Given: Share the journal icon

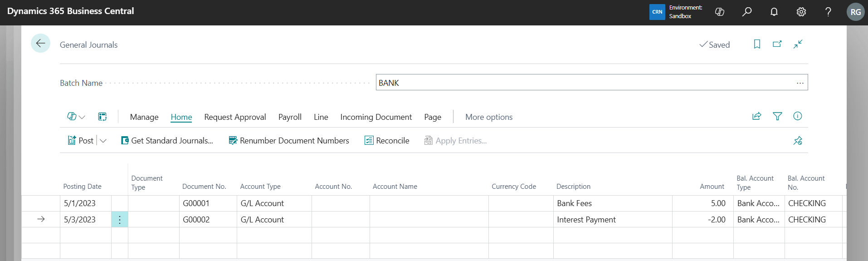Looking at the screenshot, I should tap(756, 116).
